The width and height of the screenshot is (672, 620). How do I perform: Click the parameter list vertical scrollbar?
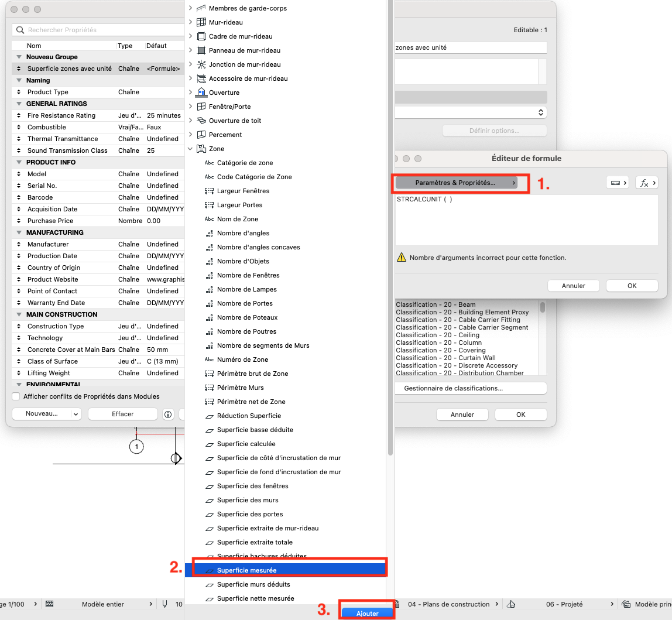[x=390, y=228]
